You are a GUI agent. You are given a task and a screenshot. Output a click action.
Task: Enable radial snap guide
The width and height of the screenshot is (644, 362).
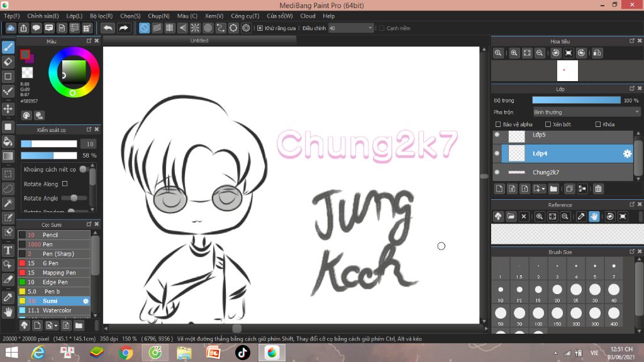pos(195,28)
